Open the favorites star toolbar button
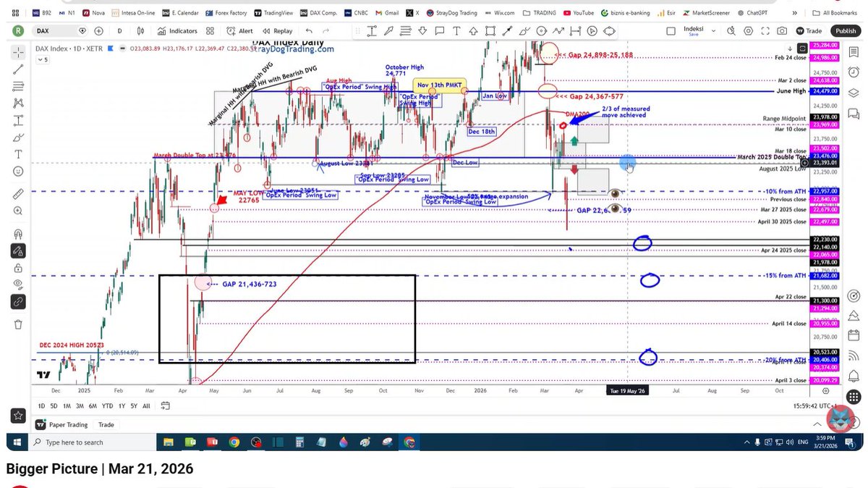Screen dimensions: 868x488 [x=18, y=416]
